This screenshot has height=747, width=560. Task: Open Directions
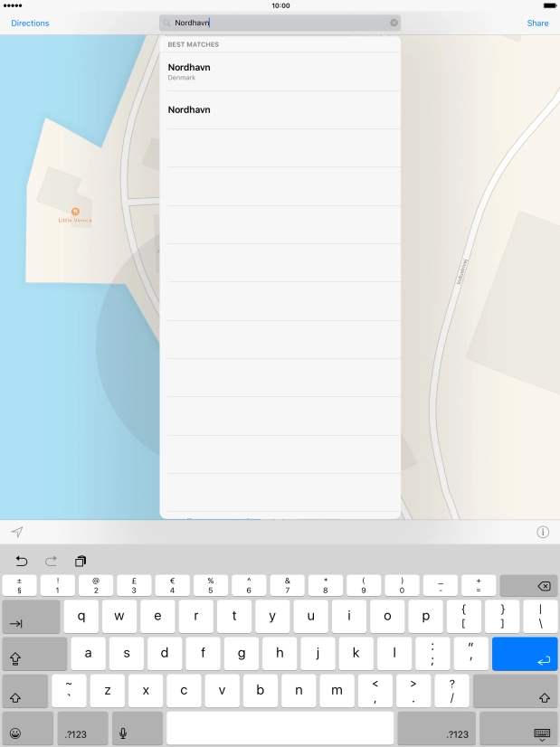(30, 23)
